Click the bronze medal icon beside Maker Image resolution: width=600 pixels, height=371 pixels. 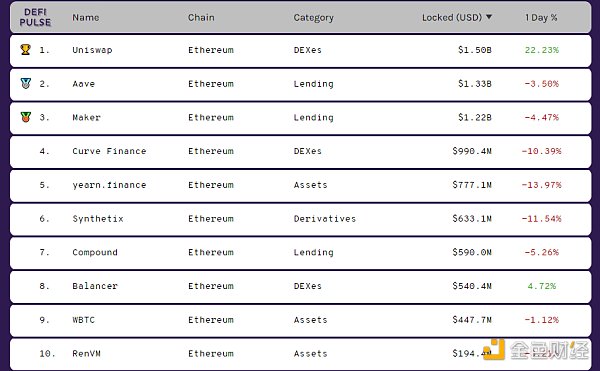point(26,117)
